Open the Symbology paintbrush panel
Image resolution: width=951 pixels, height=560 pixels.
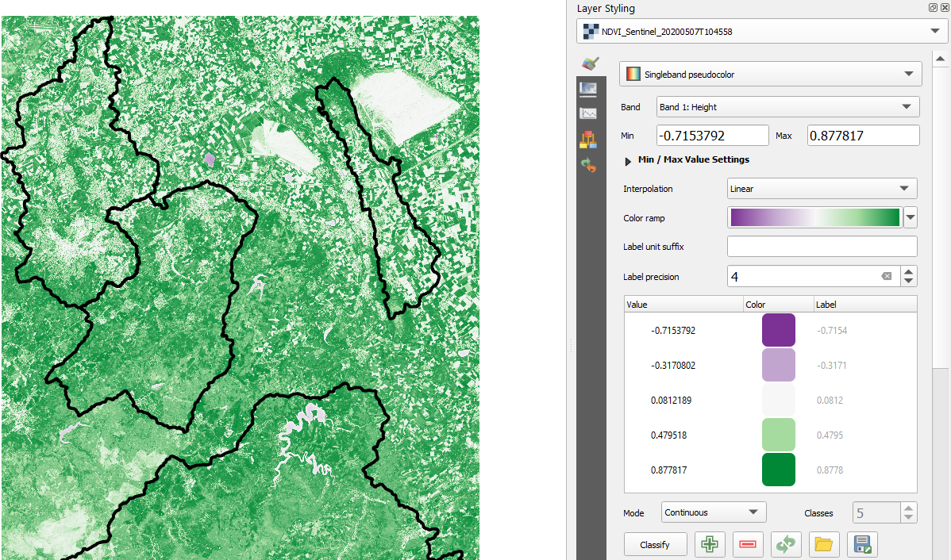588,63
